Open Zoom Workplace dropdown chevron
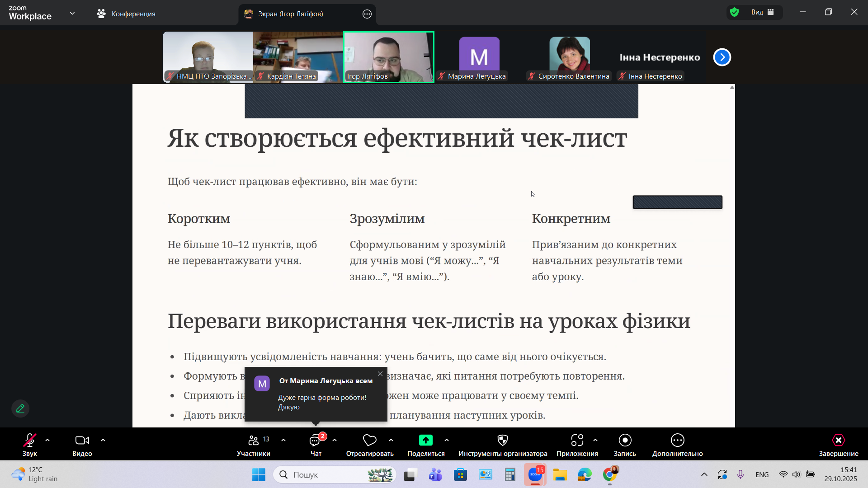The image size is (868, 488). (72, 14)
